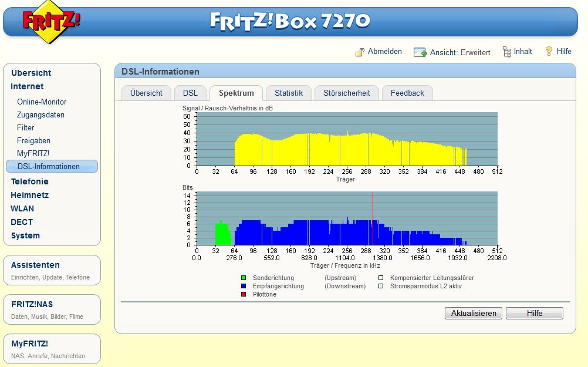Click the Senderichtung legend text
Viewport: 588px width, 367px height.
click(x=273, y=278)
